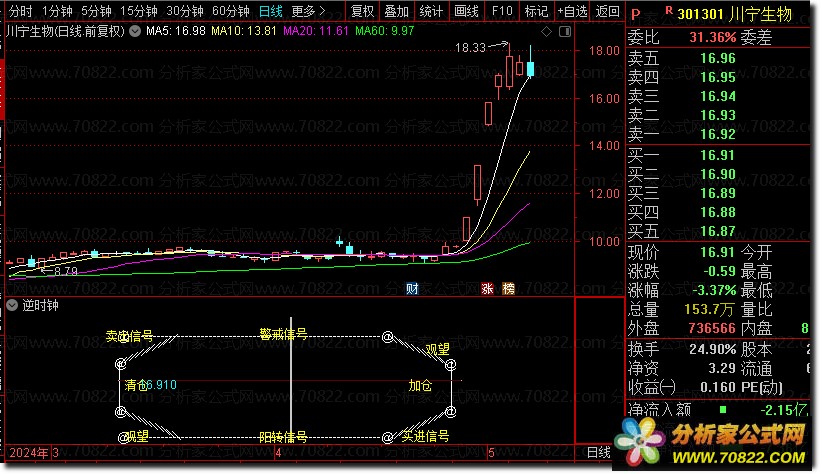822x474 pixels.
Task: Click the diamond icon above the chart
Action: pos(546,31)
